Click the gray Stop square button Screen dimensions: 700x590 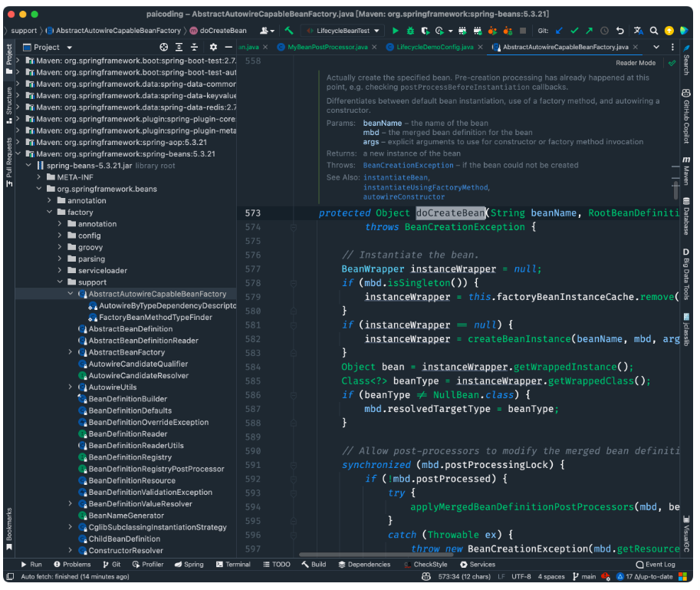click(x=523, y=31)
